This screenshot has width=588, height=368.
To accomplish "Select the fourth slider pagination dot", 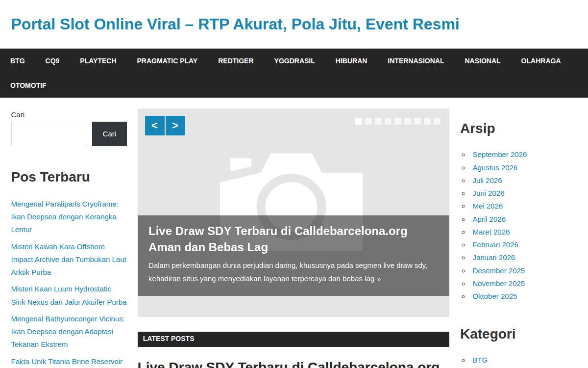I will coord(388,121).
